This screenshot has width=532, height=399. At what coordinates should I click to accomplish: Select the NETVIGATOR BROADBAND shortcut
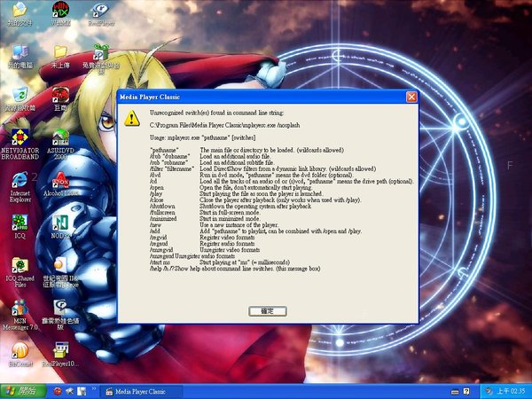pyautogui.click(x=20, y=145)
